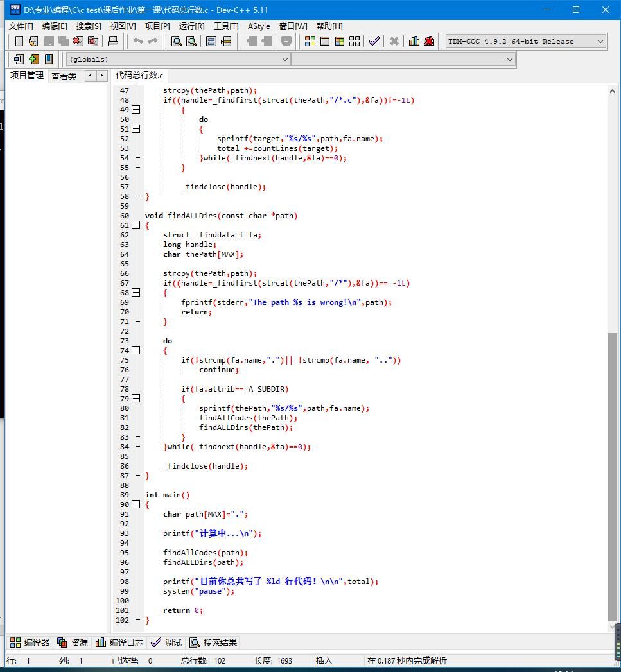Open the 编译器 bottom panel tab
The height and width of the screenshot is (672, 621).
point(30,642)
